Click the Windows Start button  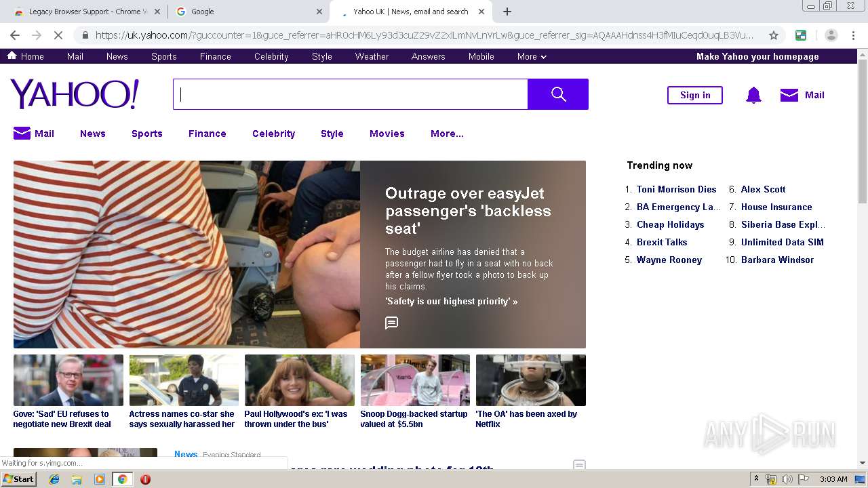pyautogui.click(x=18, y=479)
